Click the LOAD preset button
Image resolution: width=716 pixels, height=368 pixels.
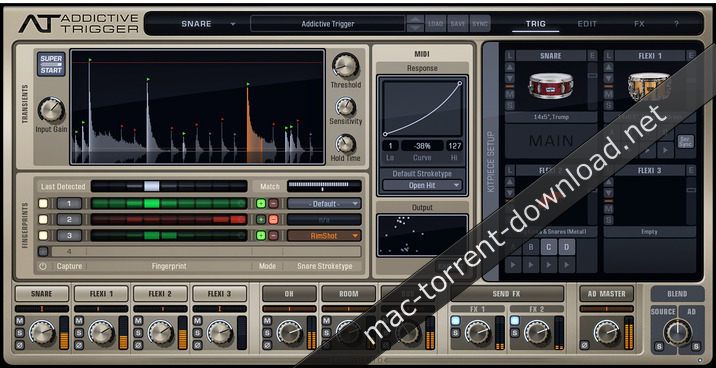point(435,24)
